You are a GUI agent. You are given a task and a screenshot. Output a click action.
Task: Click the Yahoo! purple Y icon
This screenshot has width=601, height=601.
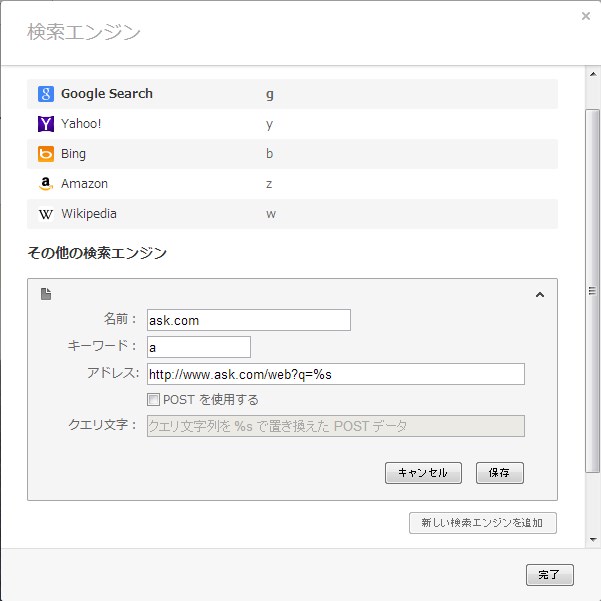click(46, 124)
